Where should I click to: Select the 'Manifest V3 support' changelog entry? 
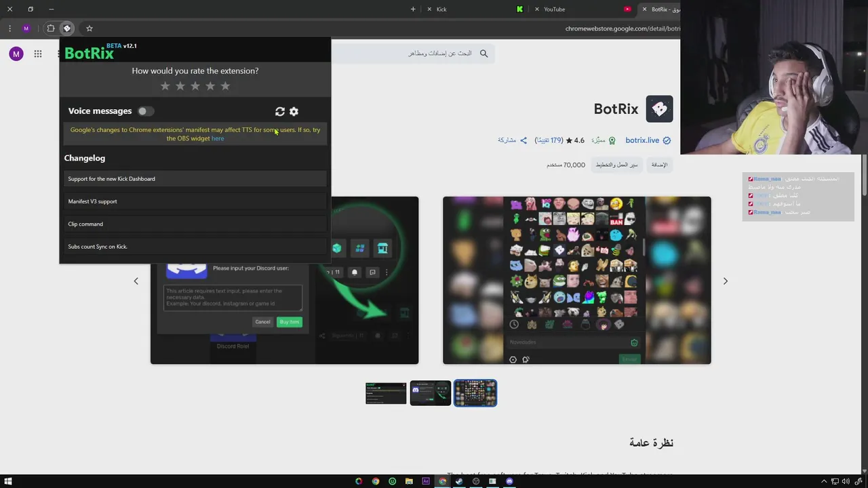195,201
